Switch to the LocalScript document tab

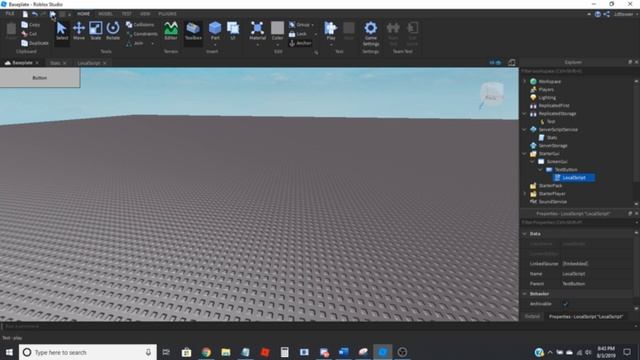[x=89, y=63]
